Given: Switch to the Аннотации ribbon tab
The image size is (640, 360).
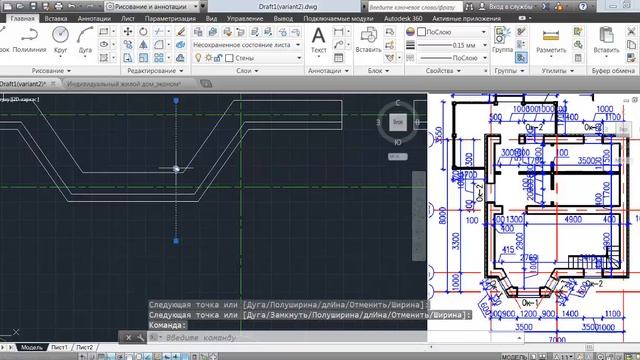Looking at the screenshot, I should [94, 18].
